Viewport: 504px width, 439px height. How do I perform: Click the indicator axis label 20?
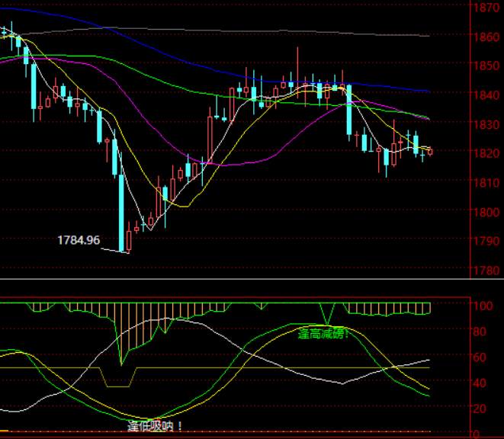tap(480, 409)
